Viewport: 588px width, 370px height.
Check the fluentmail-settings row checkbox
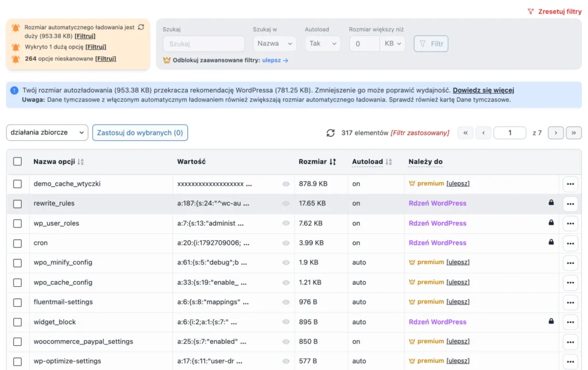point(18,302)
